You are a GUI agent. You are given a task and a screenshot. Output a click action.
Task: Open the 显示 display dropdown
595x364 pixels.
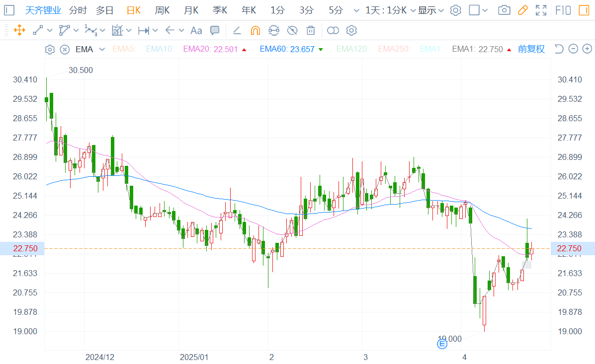[430, 10]
